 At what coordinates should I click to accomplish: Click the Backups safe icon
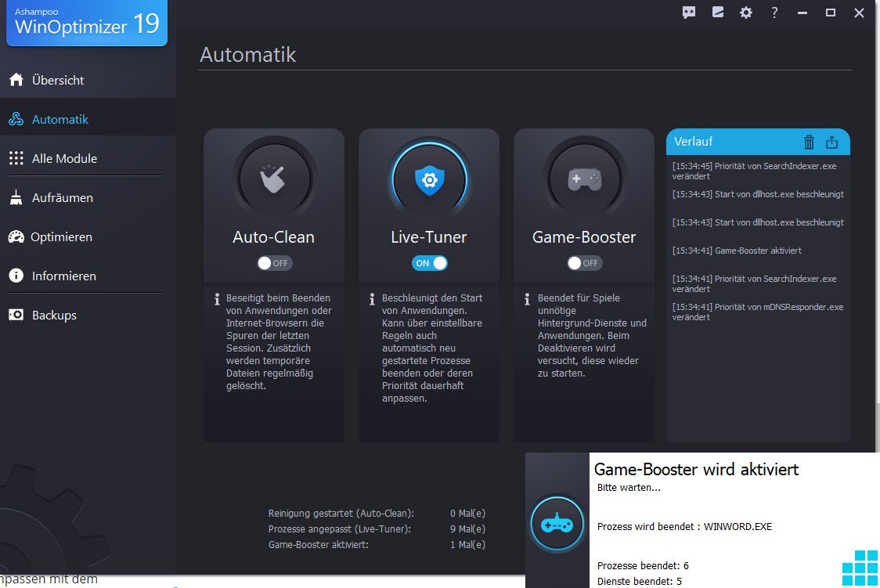pyautogui.click(x=16, y=315)
